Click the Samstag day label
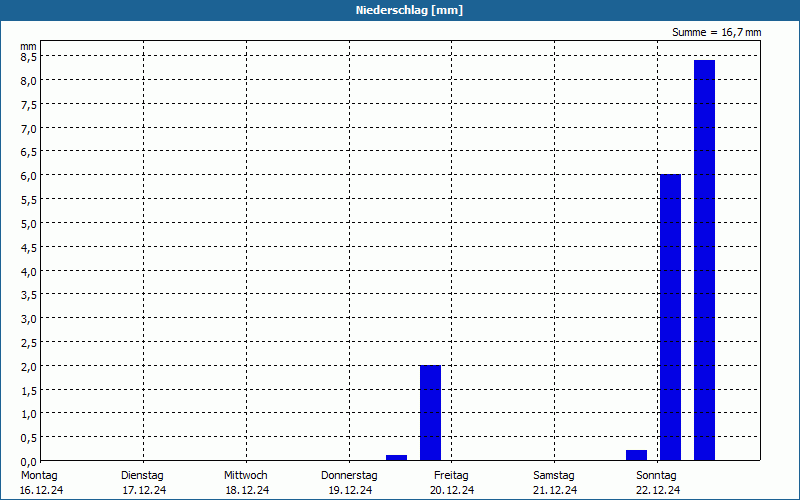Screen dimensions: 800x500 point(554,476)
